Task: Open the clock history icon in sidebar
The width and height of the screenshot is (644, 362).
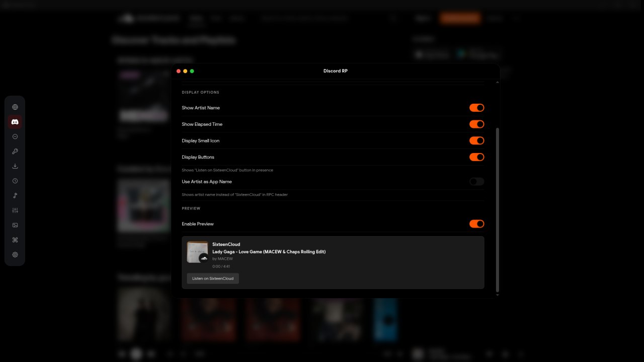Action: click(x=15, y=181)
